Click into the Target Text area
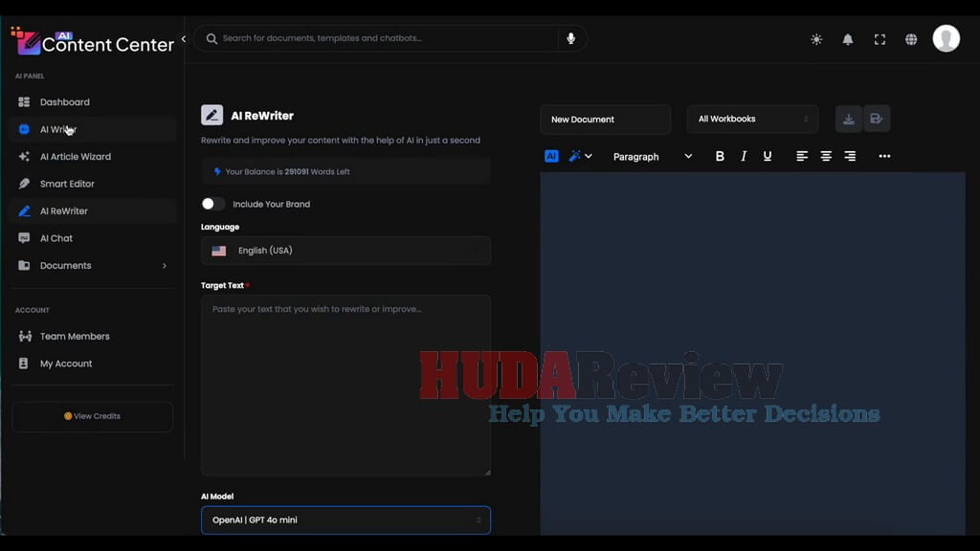 click(x=345, y=386)
